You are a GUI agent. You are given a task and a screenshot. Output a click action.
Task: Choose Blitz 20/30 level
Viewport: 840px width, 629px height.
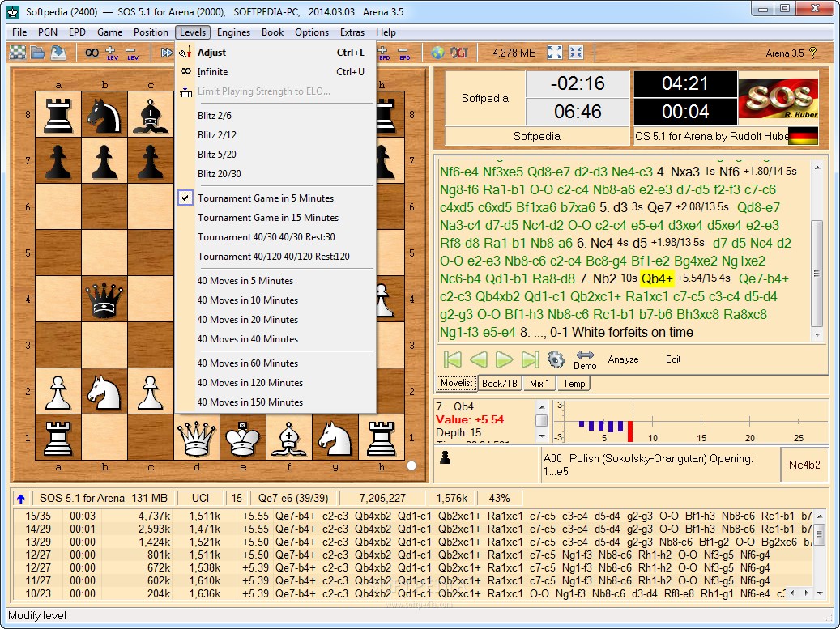275,173
